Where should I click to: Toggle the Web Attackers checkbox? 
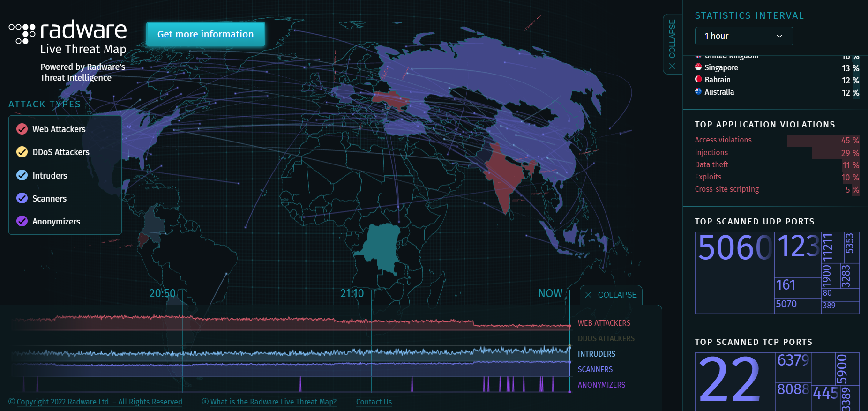pos(22,129)
